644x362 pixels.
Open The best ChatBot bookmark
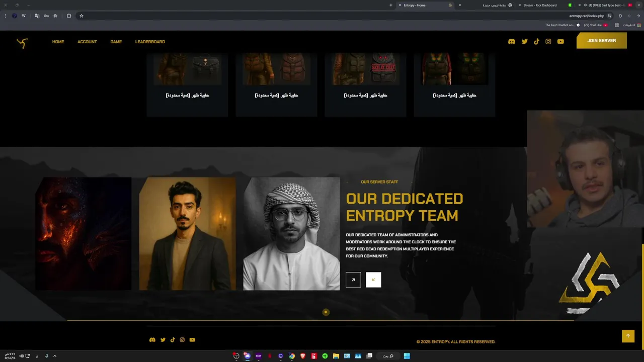pos(562,25)
